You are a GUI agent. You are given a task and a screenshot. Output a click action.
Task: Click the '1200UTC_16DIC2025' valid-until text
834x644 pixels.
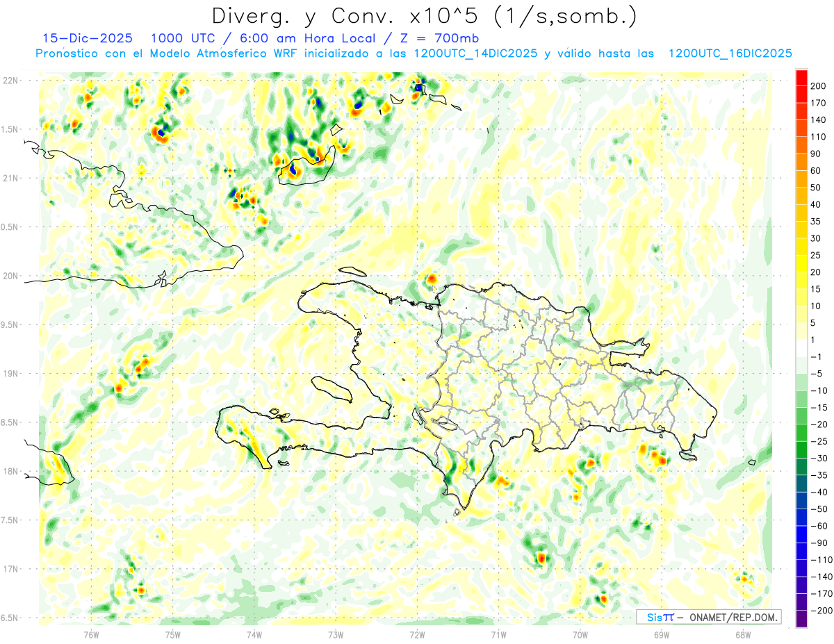[x=730, y=53]
